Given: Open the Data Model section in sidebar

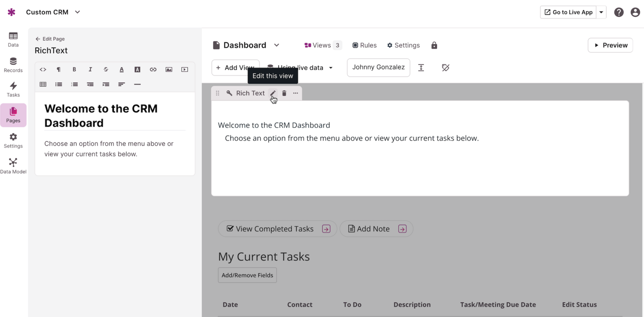Looking at the screenshot, I should [13, 166].
